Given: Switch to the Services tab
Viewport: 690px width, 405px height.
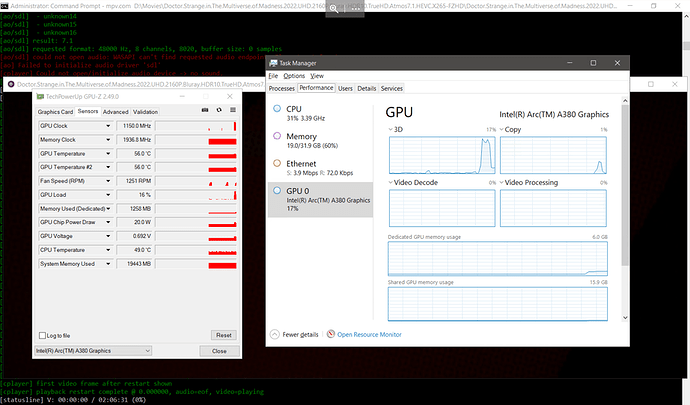Looking at the screenshot, I should pyautogui.click(x=392, y=88).
